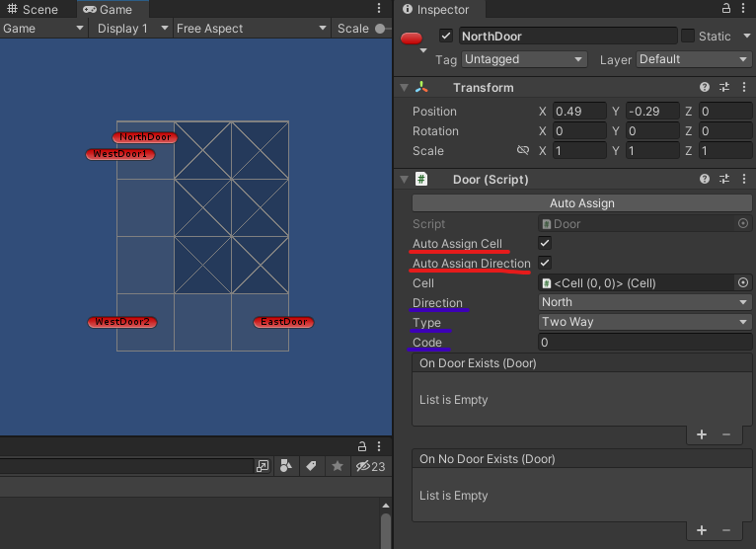Viewport: 756px width, 549px height.
Task: Open the object icon picker arrow
Action: coord(423,50)
